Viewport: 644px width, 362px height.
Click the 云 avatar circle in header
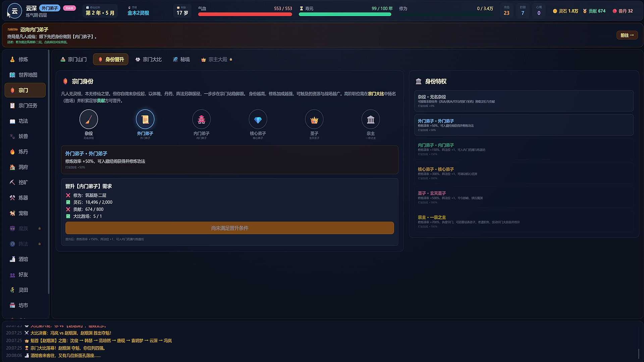click(15, 11)
